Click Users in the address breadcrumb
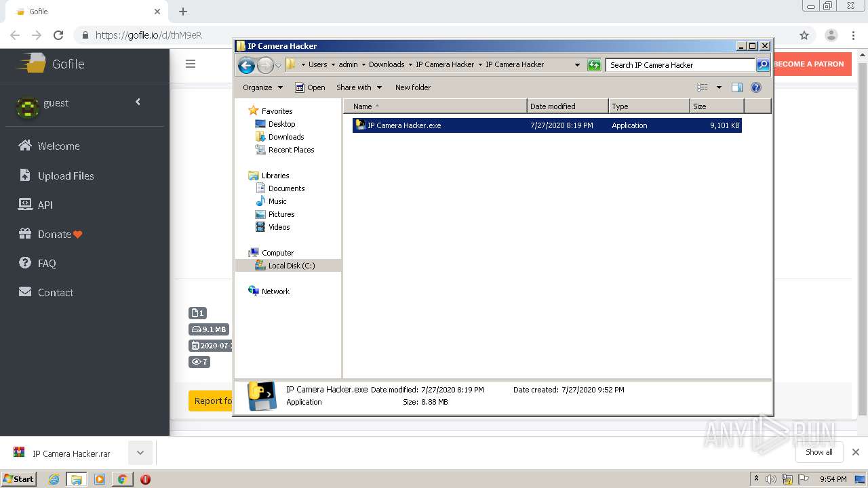Viewport: 868px width, 488px height. [317, 65]
